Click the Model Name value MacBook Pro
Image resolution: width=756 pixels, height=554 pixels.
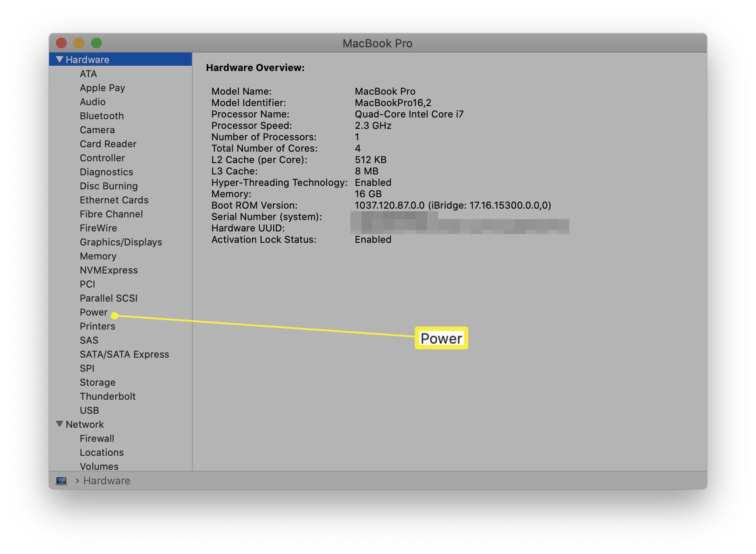pyautogui.click(x=385, y=91)
